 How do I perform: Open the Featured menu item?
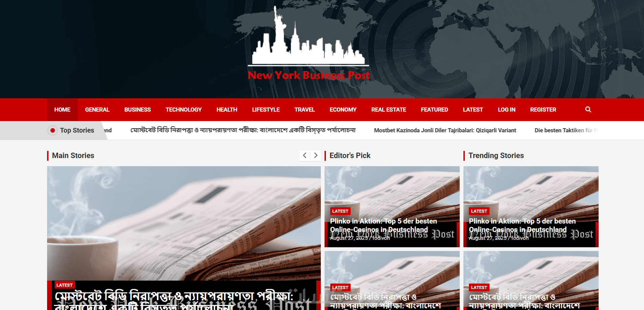(x=435, y=110)
